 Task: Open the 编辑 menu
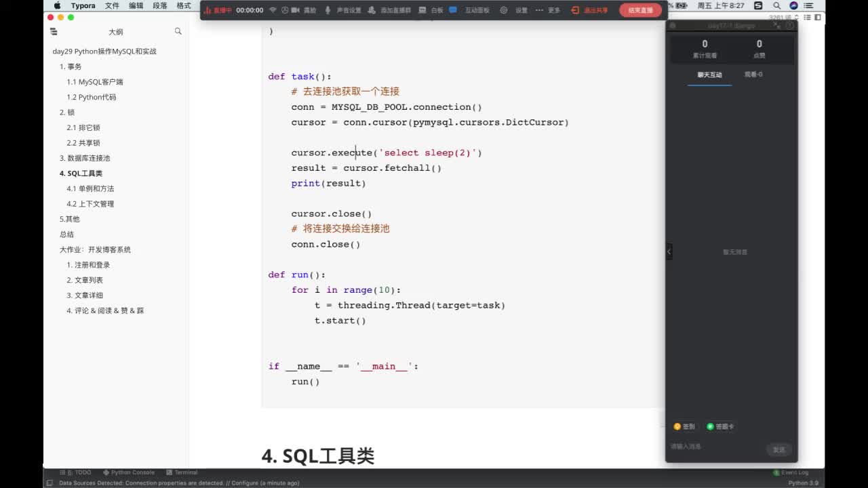[x=136, y=5]
